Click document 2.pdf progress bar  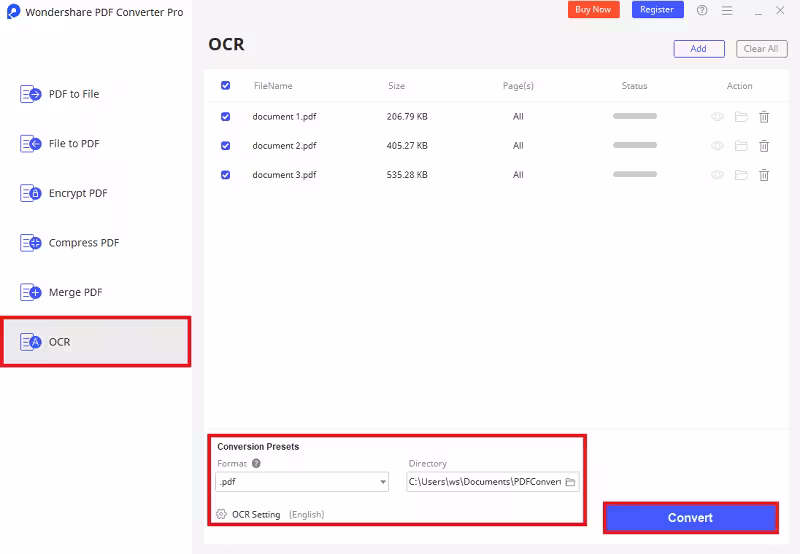pyautogui.click(x=635, y=145)
